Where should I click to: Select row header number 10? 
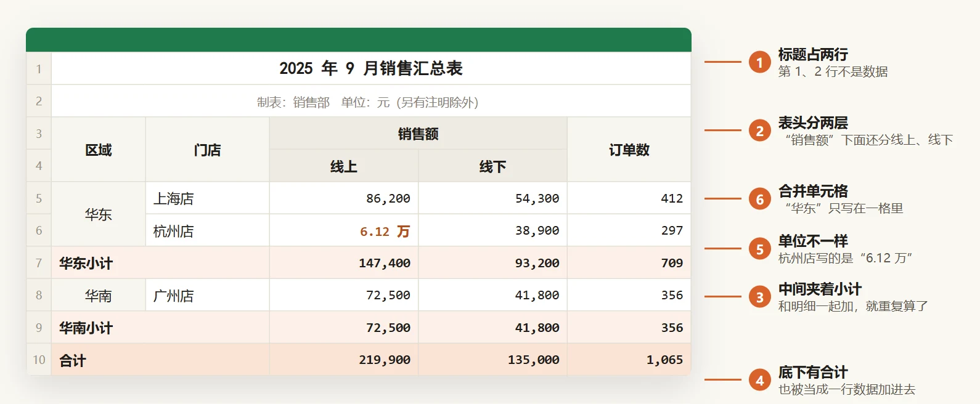tap(39, 360)
